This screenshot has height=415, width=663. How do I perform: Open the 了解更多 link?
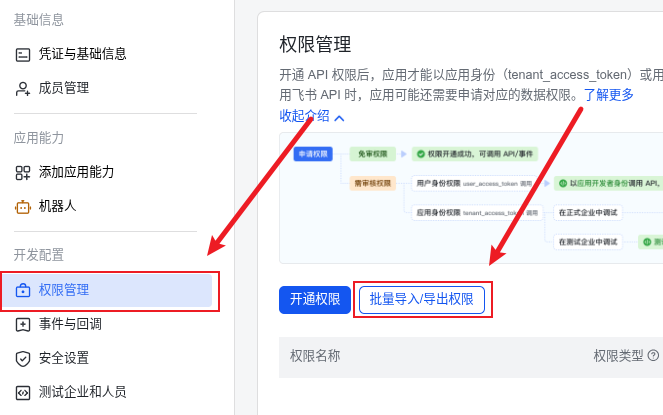[609, 95]
